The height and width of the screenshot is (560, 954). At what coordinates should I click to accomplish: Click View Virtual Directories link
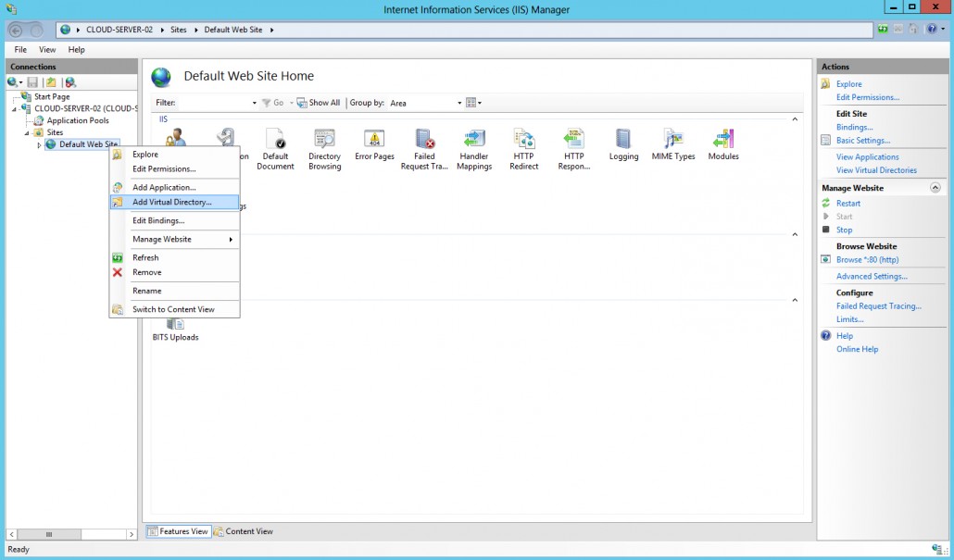(x=876, y=170)
